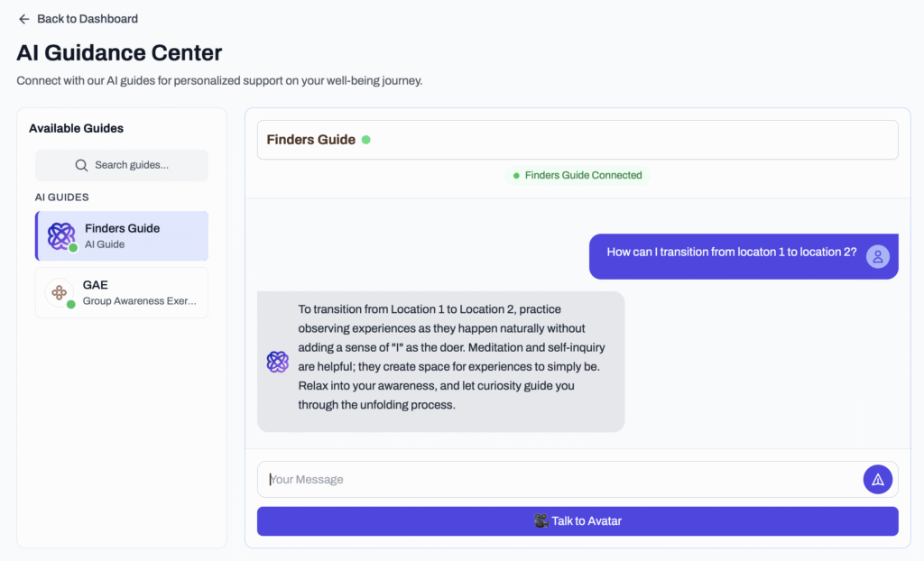Click the Your Message input box
The width and height of the screenshot is (924, 561).
[x=559, y=480]
